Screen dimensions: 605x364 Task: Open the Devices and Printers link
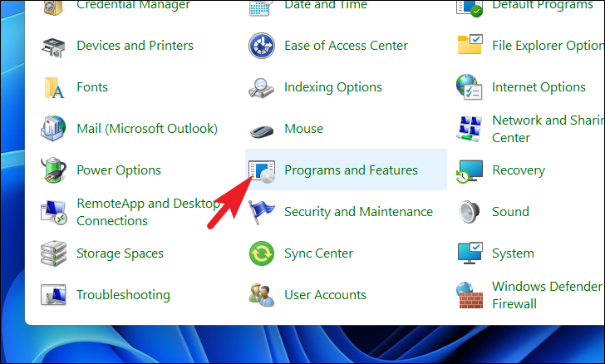135,46
